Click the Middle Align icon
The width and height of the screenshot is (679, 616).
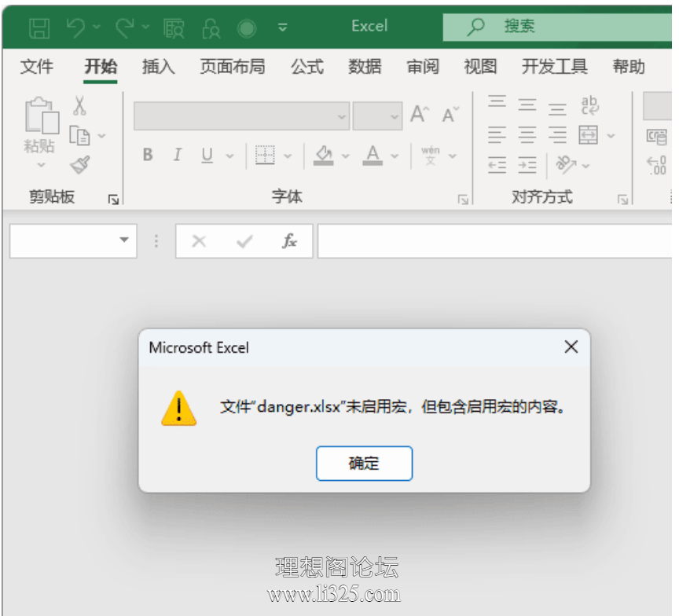point(527,104)
